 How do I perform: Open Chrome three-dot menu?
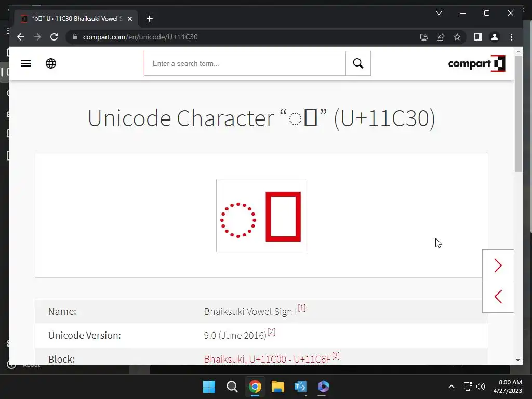coord(511,37)
